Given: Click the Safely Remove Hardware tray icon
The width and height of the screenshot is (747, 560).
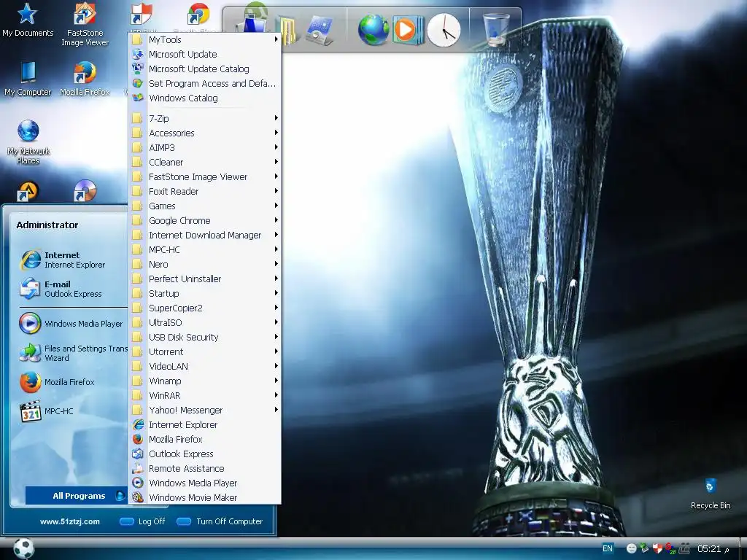Looking at the screenshot, I should point(644,548).
